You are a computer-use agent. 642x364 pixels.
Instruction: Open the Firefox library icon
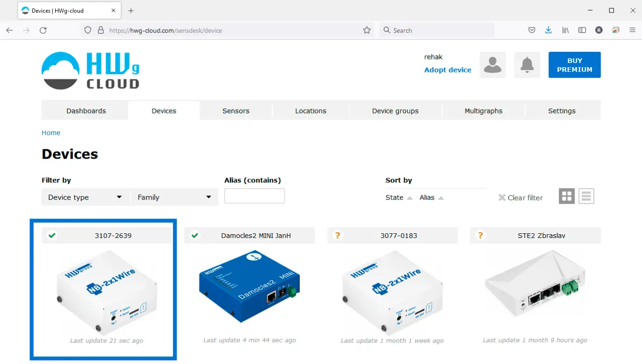[x=565, y=30]
